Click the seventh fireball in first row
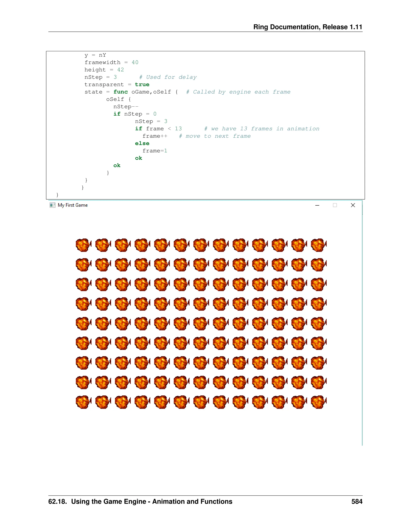Viewport: 411px width, 532px height. [201, 245]
